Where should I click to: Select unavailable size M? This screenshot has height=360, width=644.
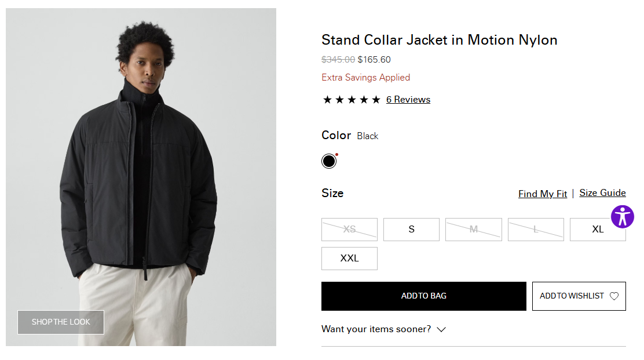click(473, 230)
